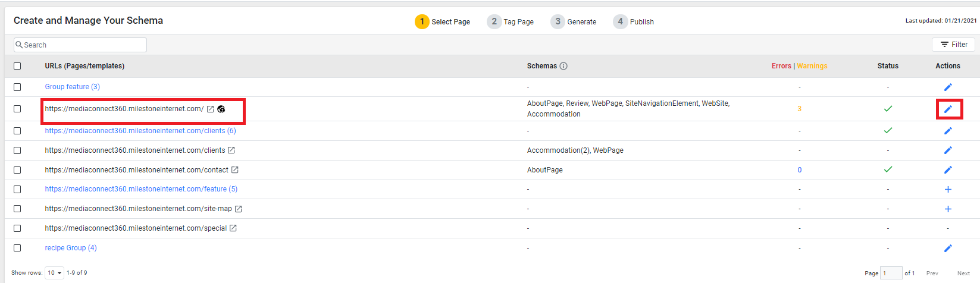Screen dimensions: 980x283
Task: Open the Filter button
Action: (x=954, y=45)
